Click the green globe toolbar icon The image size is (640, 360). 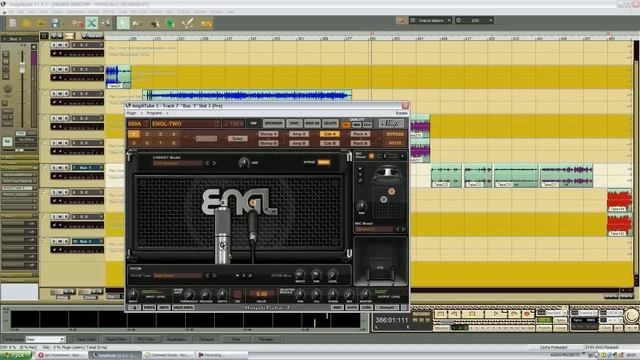tap(170, 24)
